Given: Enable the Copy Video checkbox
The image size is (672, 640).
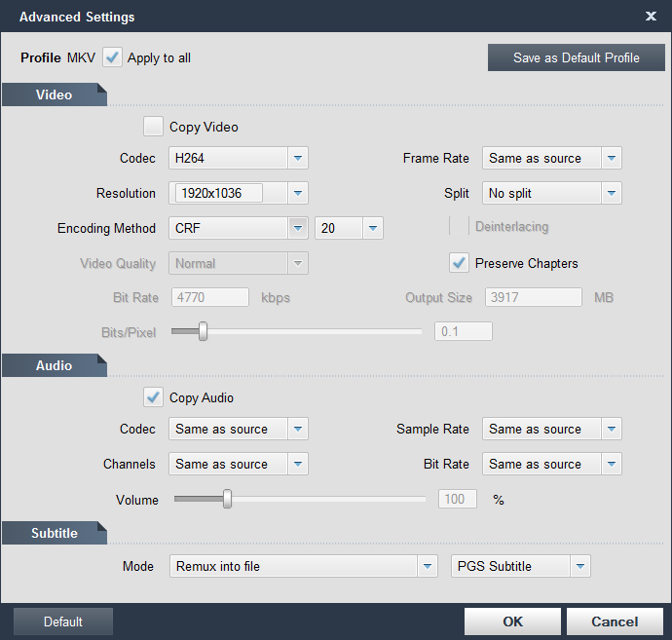Looking at the screenshot, I should (153, 127).
